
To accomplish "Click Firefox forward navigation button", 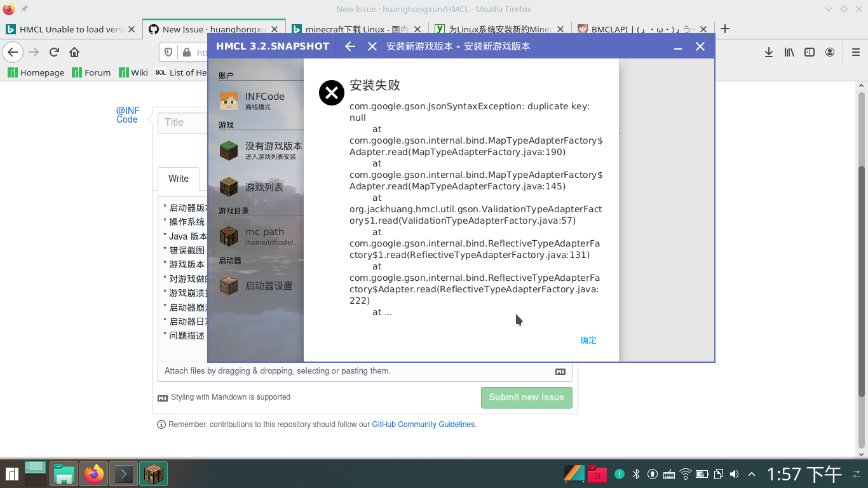I will tap(34, 52).
